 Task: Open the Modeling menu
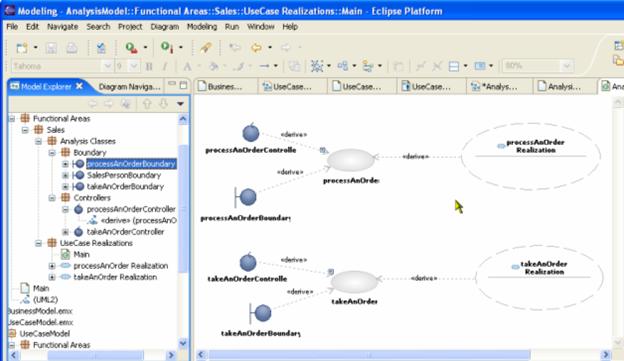pyautogui.click(x=202, y=27)
